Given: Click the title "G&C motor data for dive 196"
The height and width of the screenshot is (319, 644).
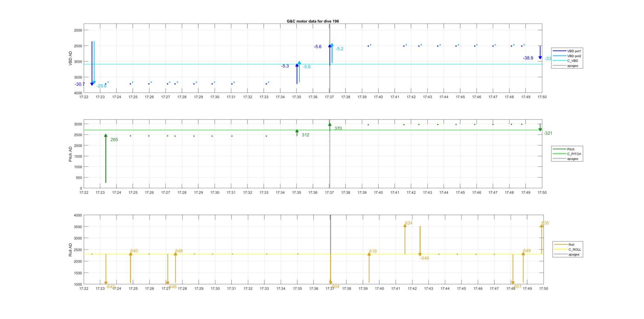Looking at the screenshot, I should pyautogui.click(x=313, y=21).
